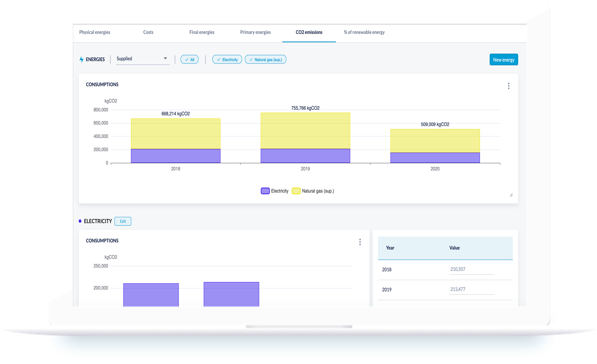Viewport: 597px width, 364px height.
Task: Edit the 2019 value field 213,477
Action: point(471,290)
